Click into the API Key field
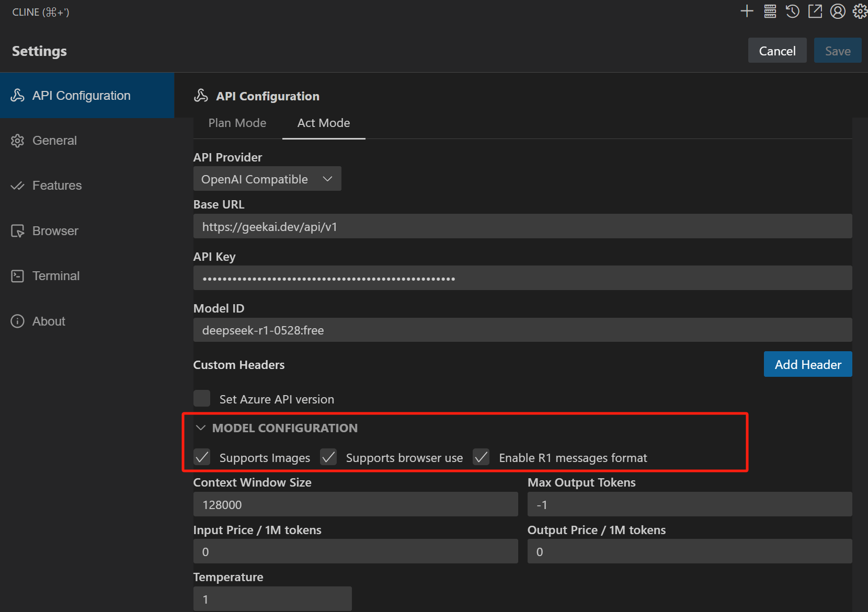Screen dimensions: 868x612 click(x=523, y=278)
